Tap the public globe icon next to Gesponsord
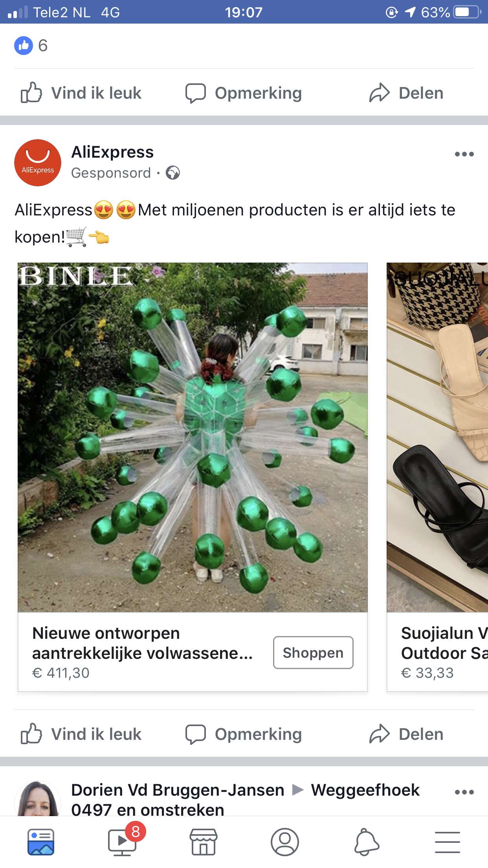 173,173
